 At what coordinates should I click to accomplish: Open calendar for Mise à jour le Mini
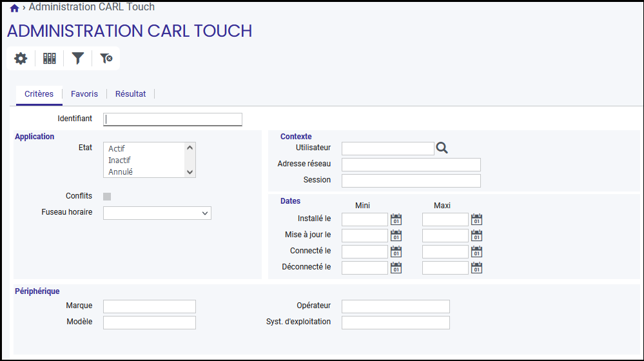pyautogui.click(x=396, y=235)
